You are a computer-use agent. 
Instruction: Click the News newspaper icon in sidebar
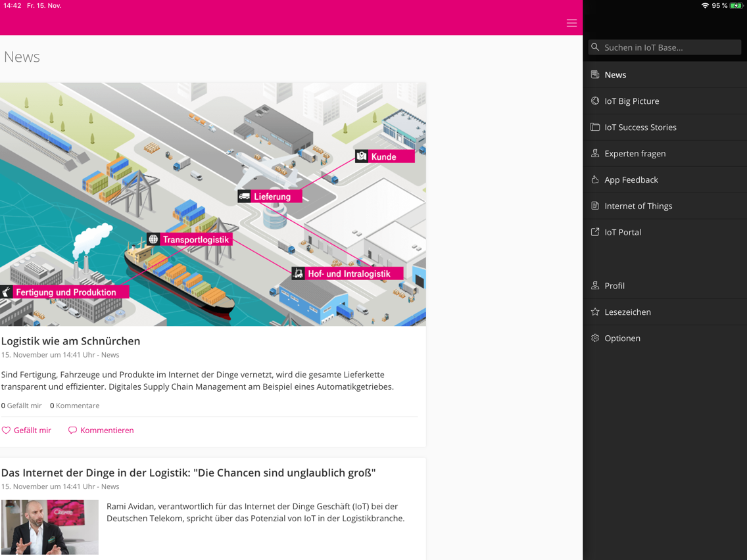coord(595,74)
